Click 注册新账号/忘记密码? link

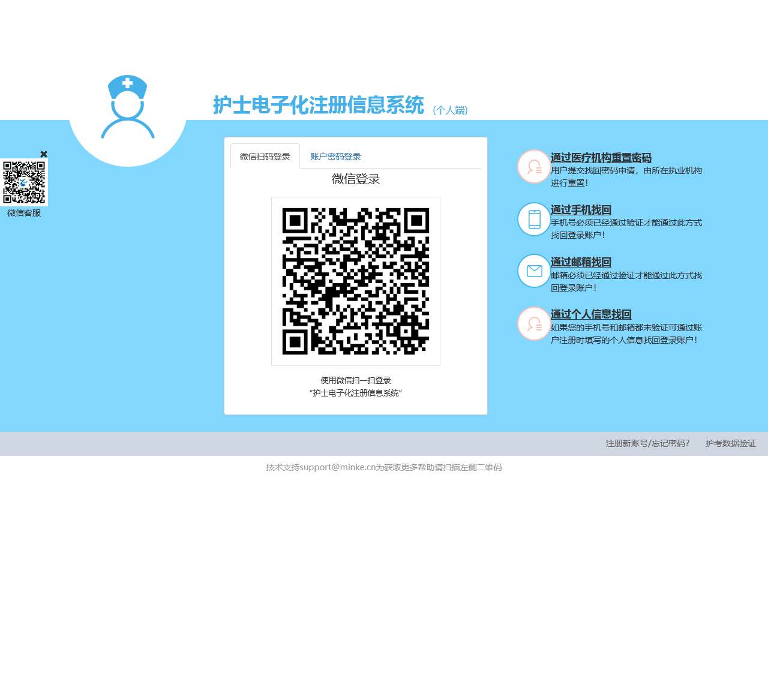647,443
